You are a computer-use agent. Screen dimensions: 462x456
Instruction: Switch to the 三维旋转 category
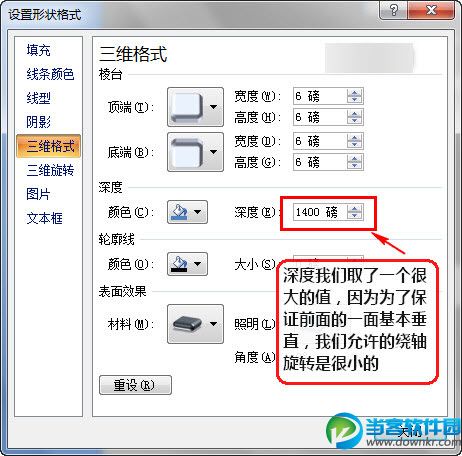(50, 170)
